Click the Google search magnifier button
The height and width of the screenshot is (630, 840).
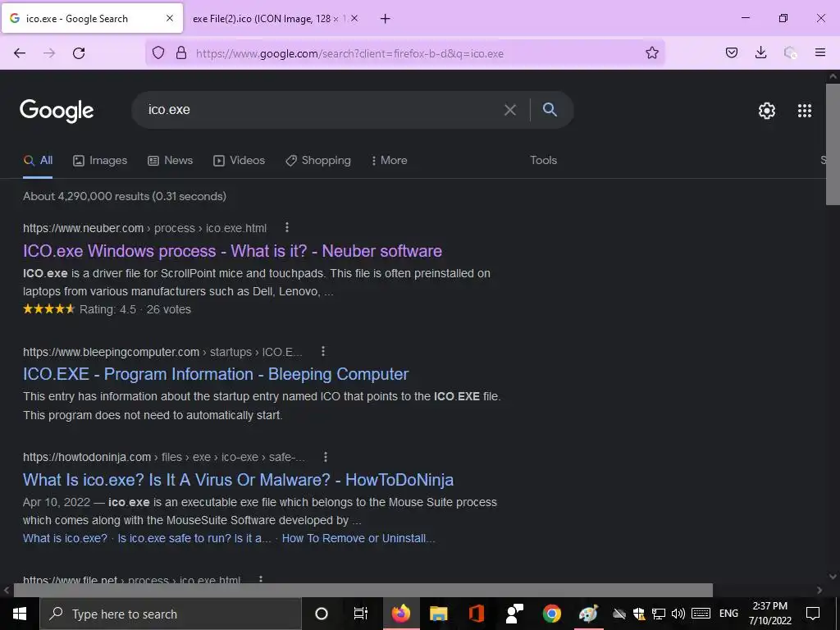tap(550, 109)
